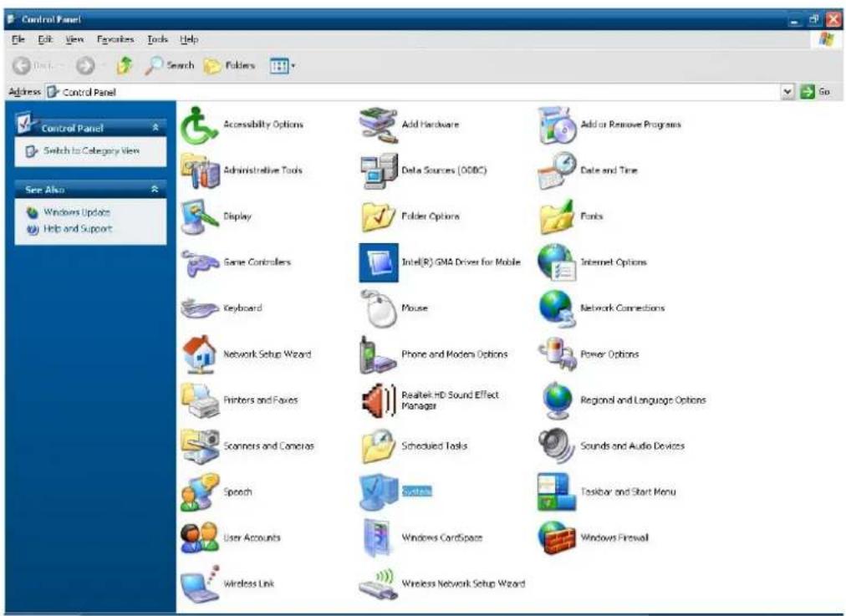Open the Keyboard icon

click(200, 308)
